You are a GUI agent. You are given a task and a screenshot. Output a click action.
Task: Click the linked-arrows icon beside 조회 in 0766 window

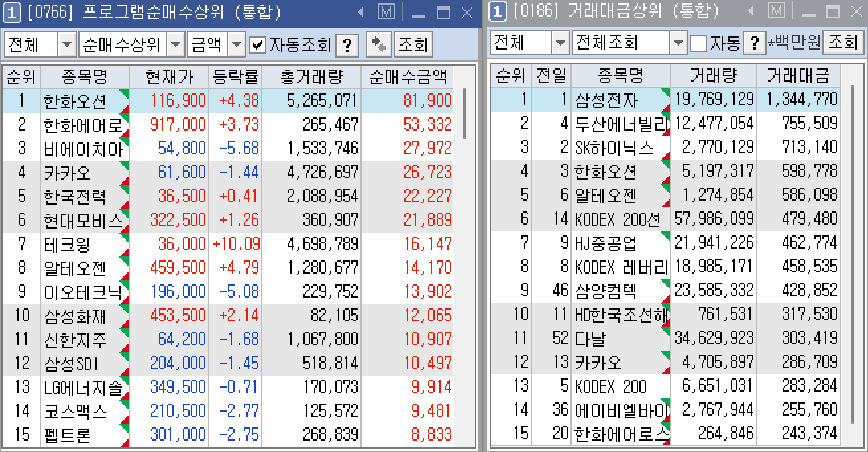(x=378, y=45)
